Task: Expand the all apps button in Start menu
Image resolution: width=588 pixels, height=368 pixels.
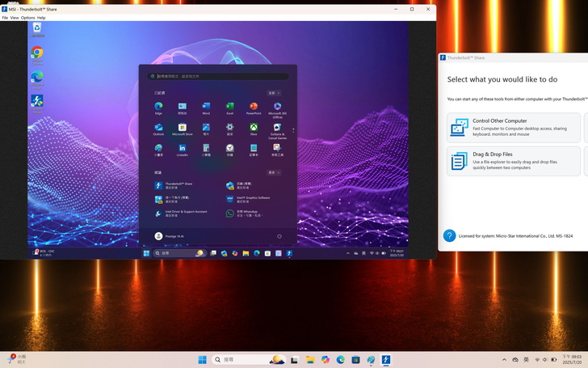Action: point(274,93)
